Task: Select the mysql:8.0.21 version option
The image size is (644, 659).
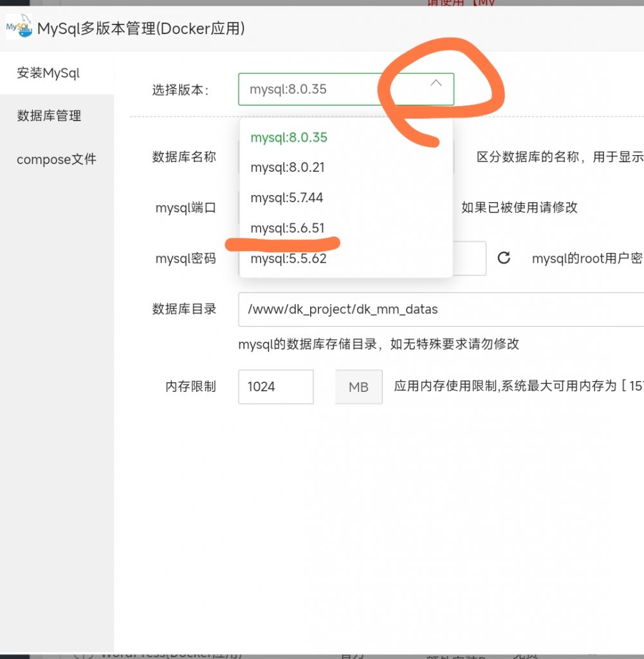Action: [x=286, y=167]
